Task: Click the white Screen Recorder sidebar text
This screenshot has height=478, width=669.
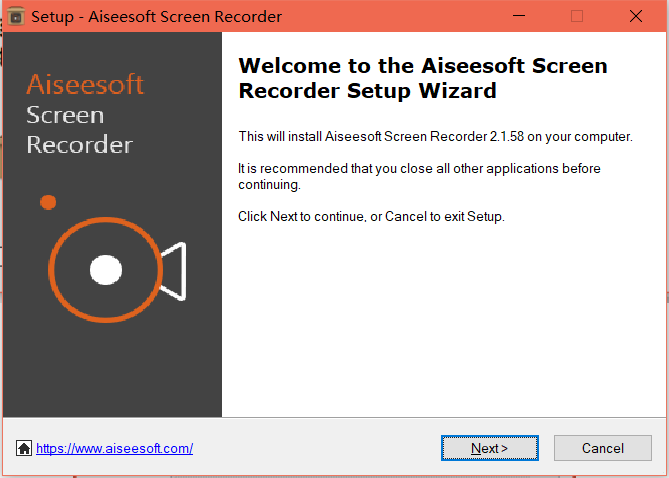Action: coord(80,130)
